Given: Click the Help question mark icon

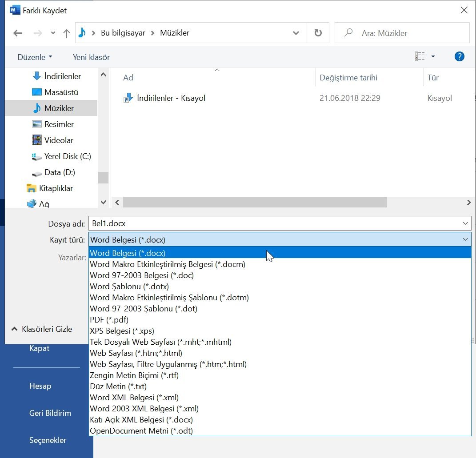Looking at the screenshot, I should click(x=460, y=56).
